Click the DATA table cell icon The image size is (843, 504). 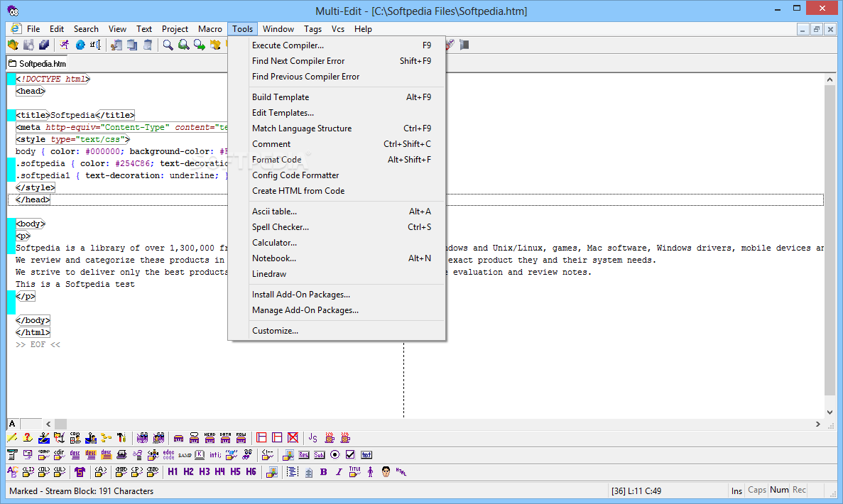[x=225, y=438]
